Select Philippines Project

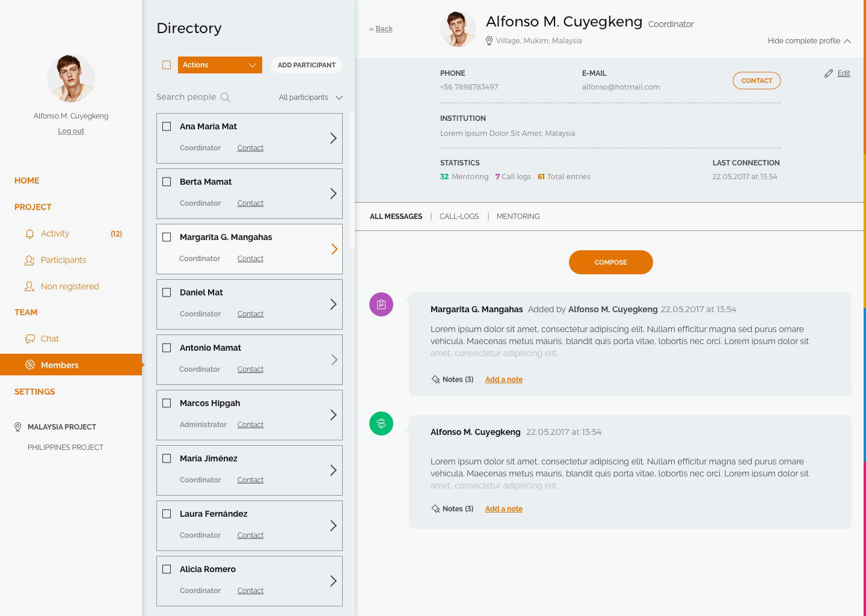tap(66, 448)
